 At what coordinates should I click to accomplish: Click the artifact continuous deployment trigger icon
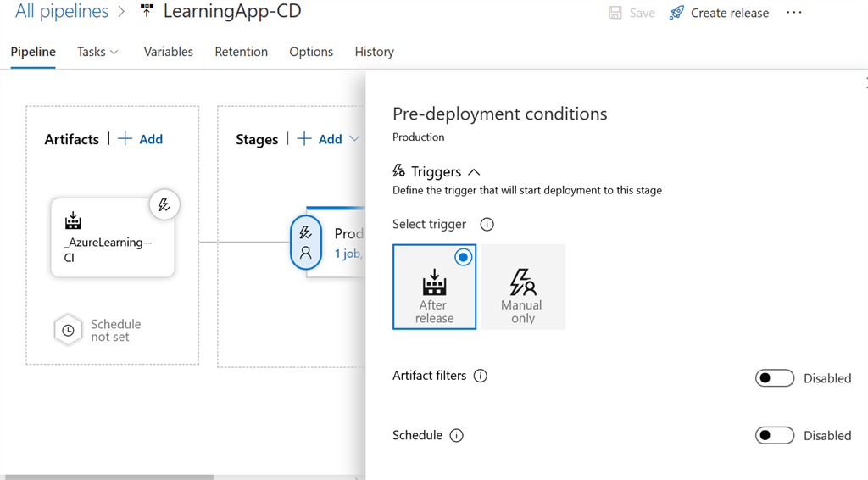tap(164, 205)
